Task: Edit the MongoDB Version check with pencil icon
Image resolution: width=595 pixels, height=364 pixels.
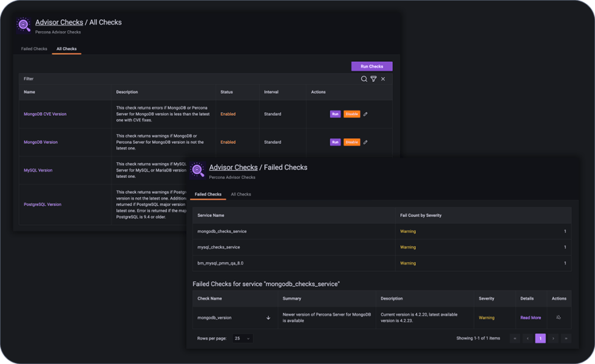Action: [x=365, y=142]
